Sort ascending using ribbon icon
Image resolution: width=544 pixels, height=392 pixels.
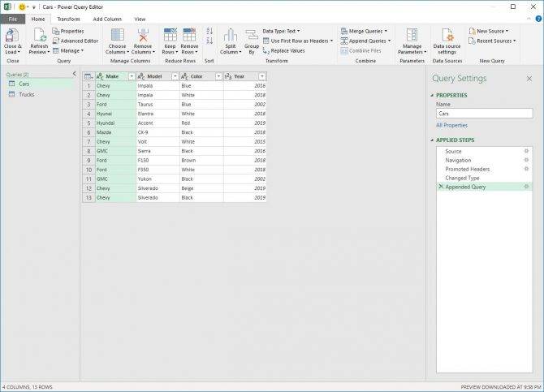(x=209, y=31)
